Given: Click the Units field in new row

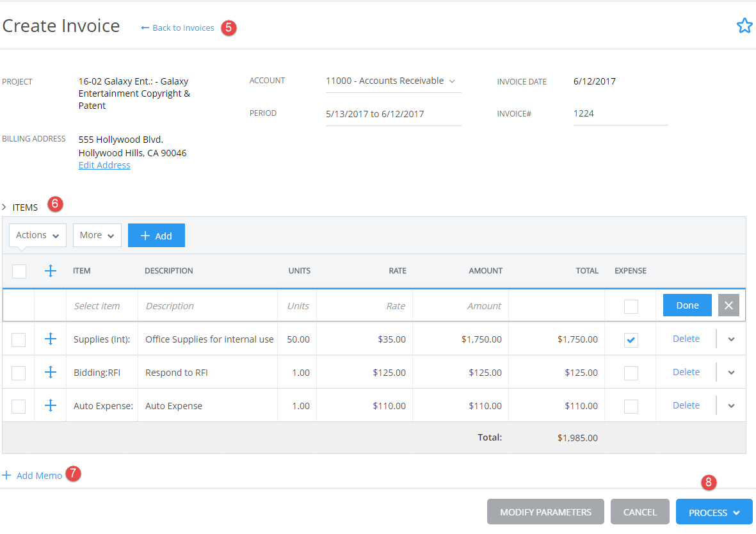Looking at the screenshot, I should [x=297, y=306].
